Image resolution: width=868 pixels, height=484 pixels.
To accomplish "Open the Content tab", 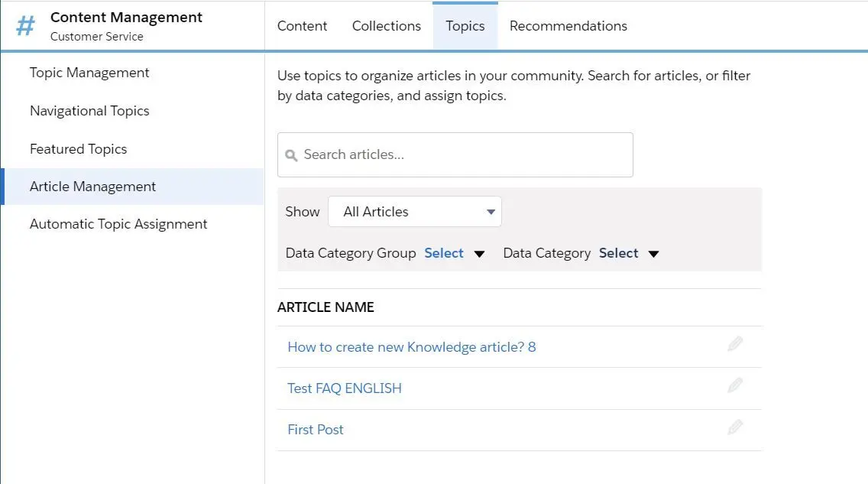I will coord(303,26).
